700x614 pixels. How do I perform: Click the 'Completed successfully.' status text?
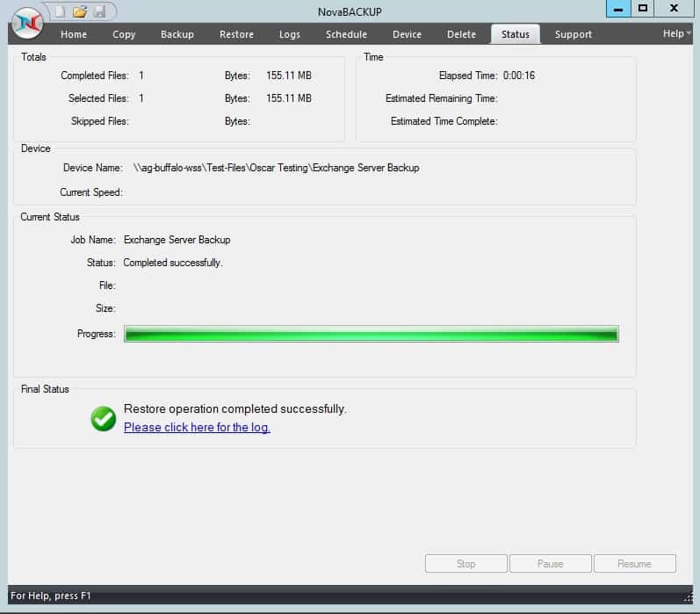click(x=173, y=263)
